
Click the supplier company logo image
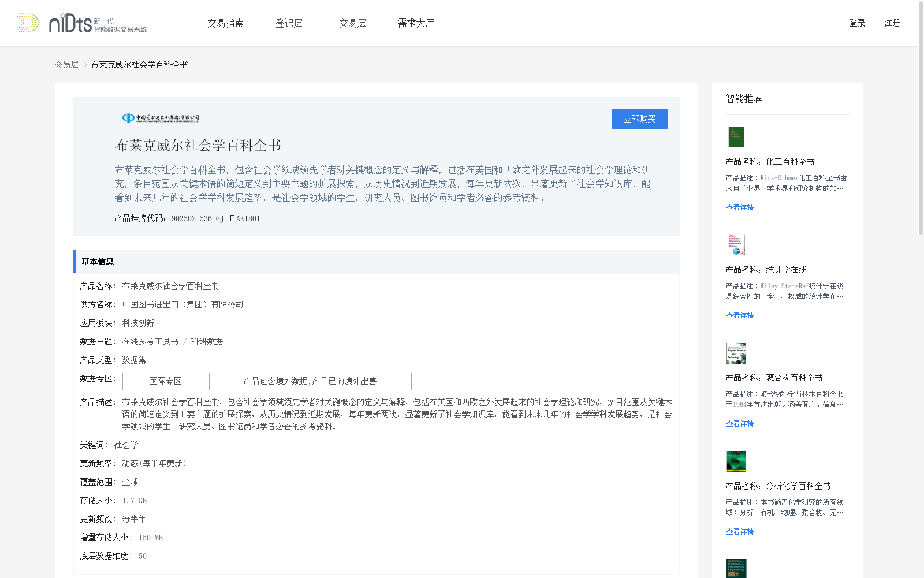(160, 118)
